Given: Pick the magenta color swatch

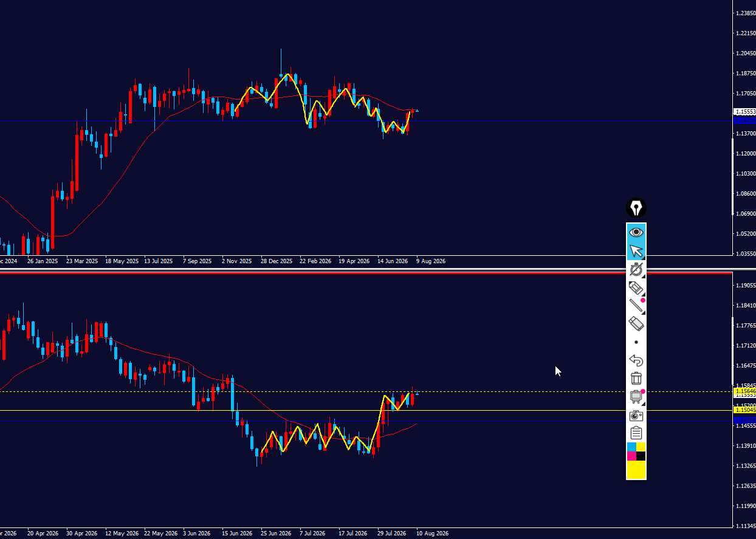Looking at the screenshot, I should (631, 456).
